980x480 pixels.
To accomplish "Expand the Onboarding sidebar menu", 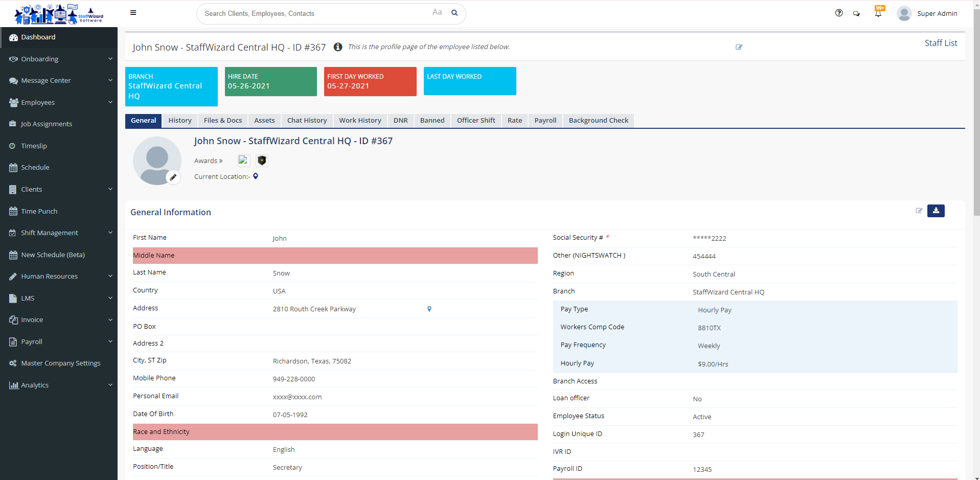I will [x=59, y=59].
